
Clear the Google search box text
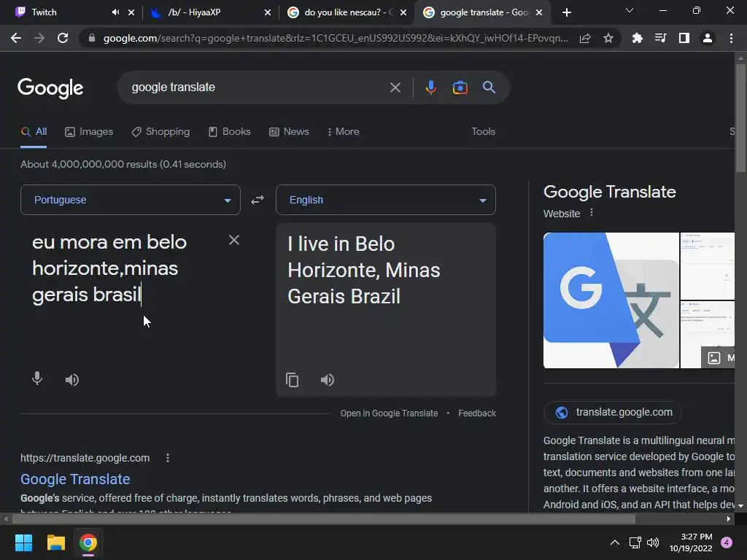[x=395, y=87]
